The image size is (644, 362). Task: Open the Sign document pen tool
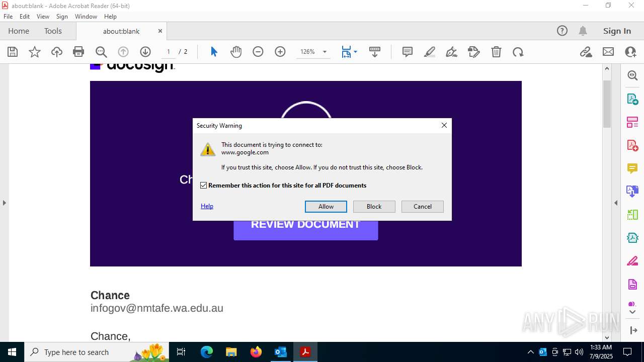(452, 52)
